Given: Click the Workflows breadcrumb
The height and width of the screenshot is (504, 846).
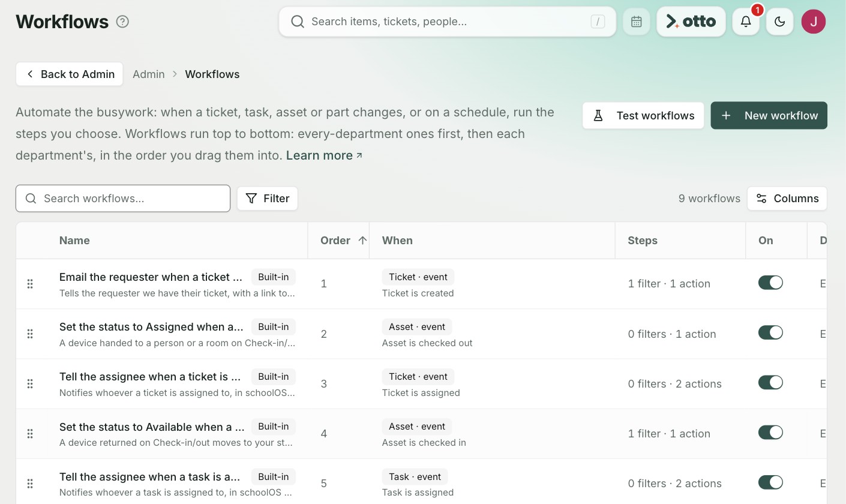Looking at the screenshot, I should point(212,74).
